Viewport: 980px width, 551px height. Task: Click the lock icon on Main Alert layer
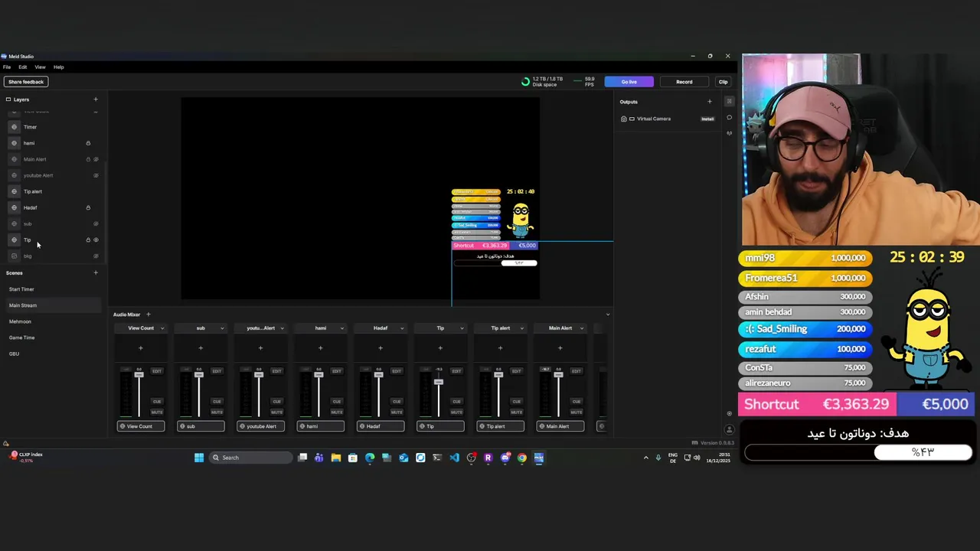click(88, 159)
